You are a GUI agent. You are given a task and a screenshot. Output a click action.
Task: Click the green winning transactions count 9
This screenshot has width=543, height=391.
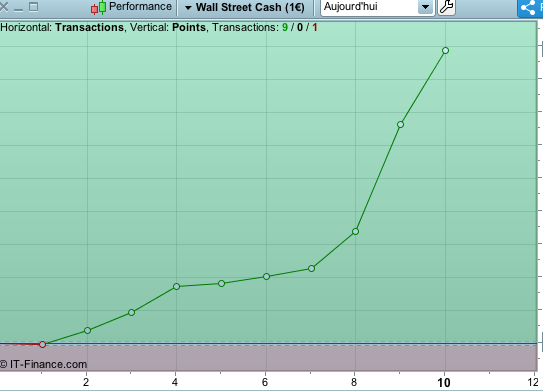(x=285, y=27)
